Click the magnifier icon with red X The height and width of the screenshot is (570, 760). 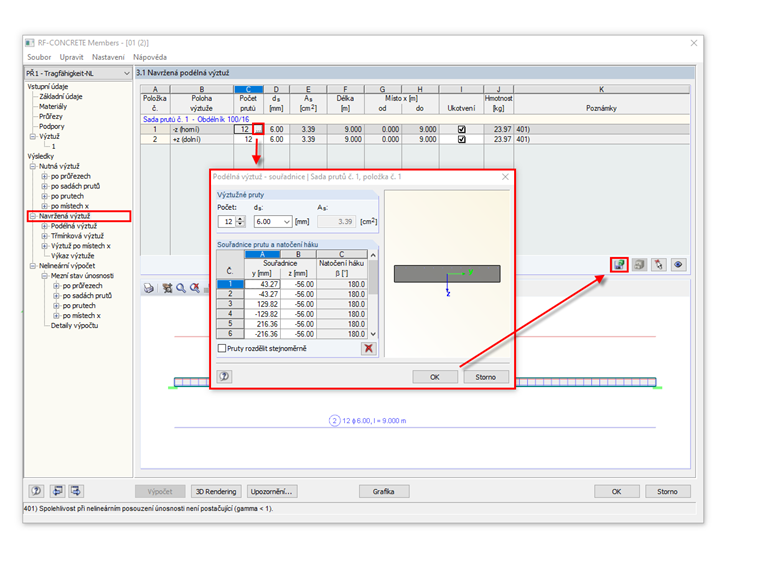pyautogui.click(x=195, y=288)
